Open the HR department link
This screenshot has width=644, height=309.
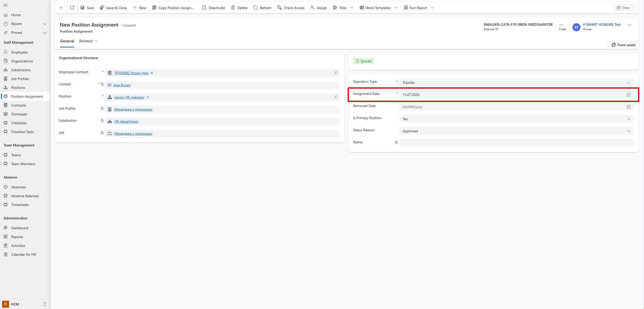point(126,121)
